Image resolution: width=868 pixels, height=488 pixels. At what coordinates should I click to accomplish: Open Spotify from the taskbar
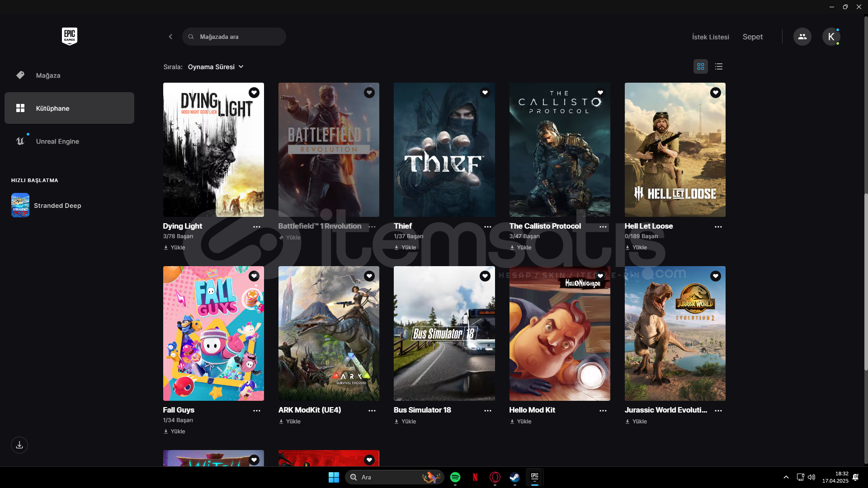pyautogui.click(x=455, y=477)
